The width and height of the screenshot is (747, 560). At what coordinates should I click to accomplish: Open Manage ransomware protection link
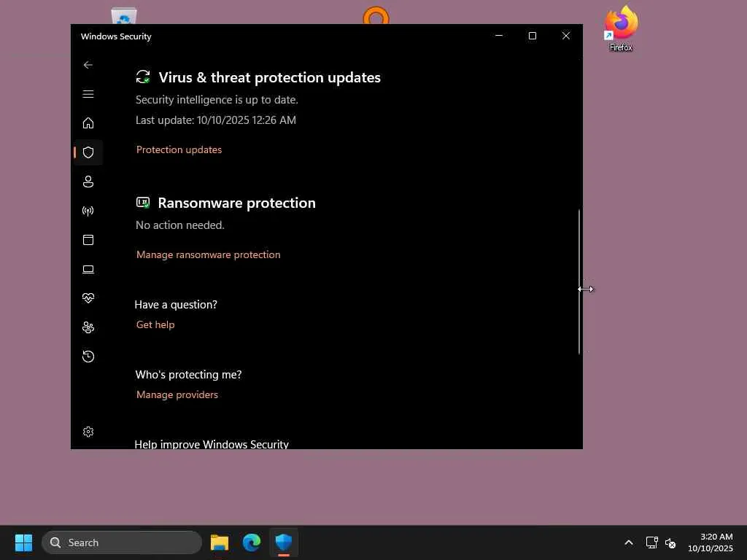208,254
